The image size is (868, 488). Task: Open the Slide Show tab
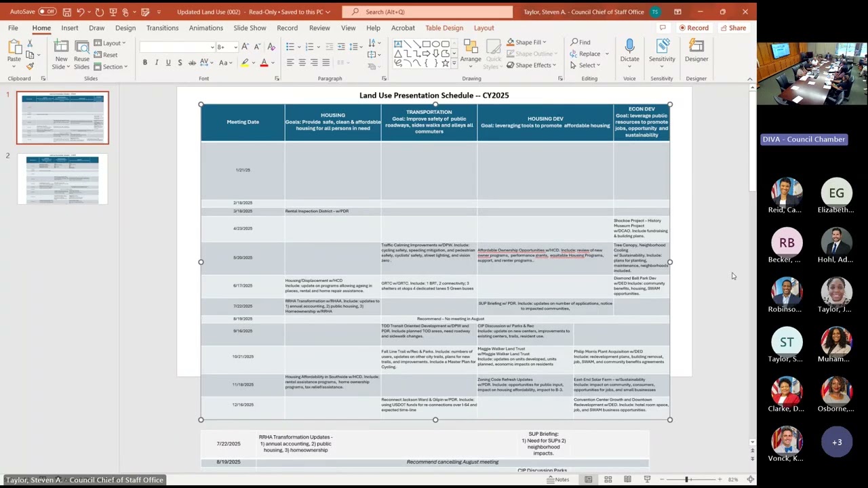(x=250, y=28)
